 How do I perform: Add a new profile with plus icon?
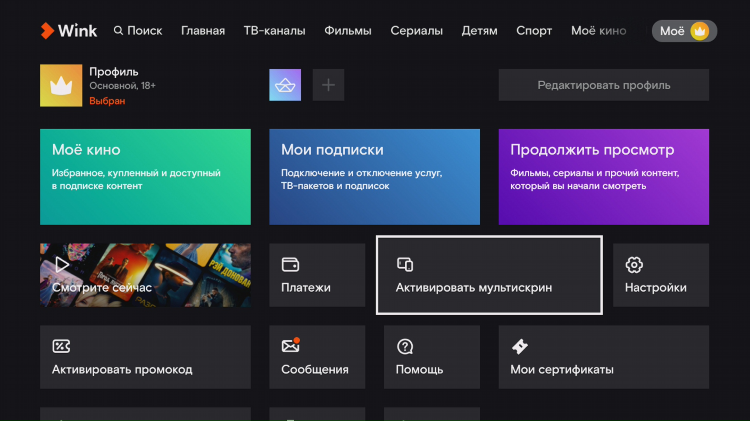point(328,85)
